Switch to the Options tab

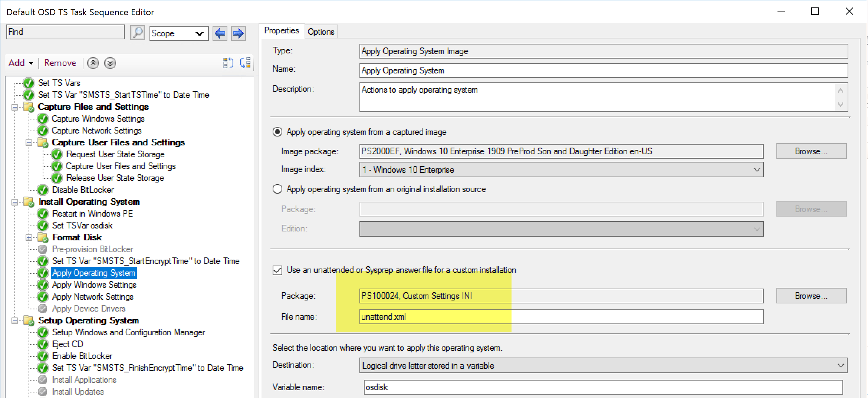321,32
